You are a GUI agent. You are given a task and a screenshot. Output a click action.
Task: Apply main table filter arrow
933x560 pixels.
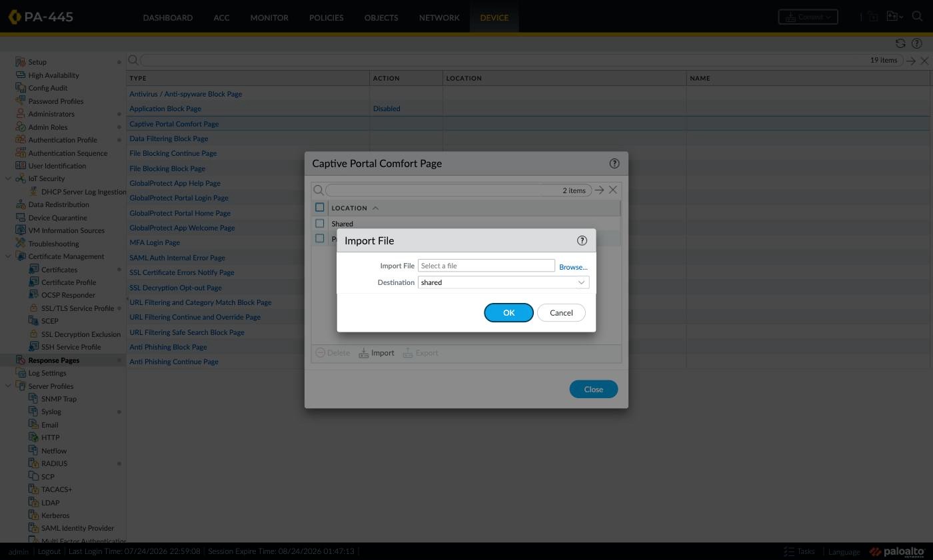pos(911,61)
